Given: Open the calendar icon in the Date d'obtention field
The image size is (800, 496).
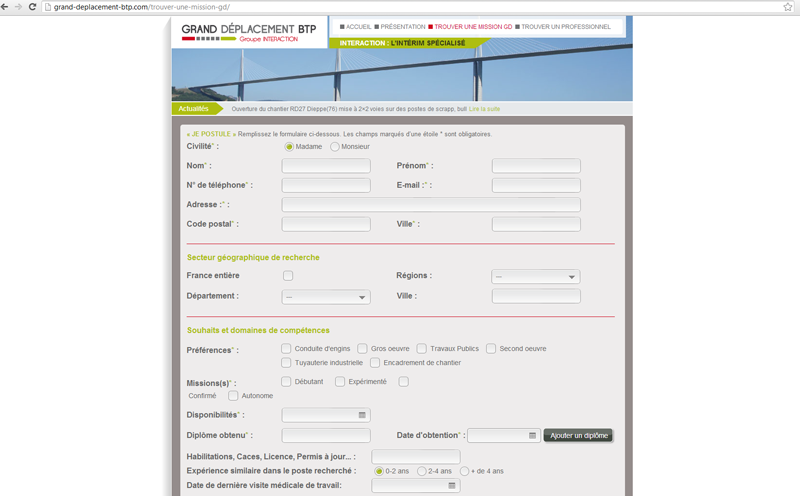Looking at the screenshot, I should 532,435.
